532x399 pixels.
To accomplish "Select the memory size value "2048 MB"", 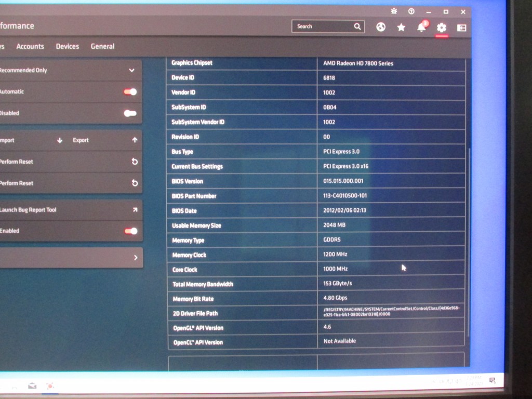I will (334, 225).
